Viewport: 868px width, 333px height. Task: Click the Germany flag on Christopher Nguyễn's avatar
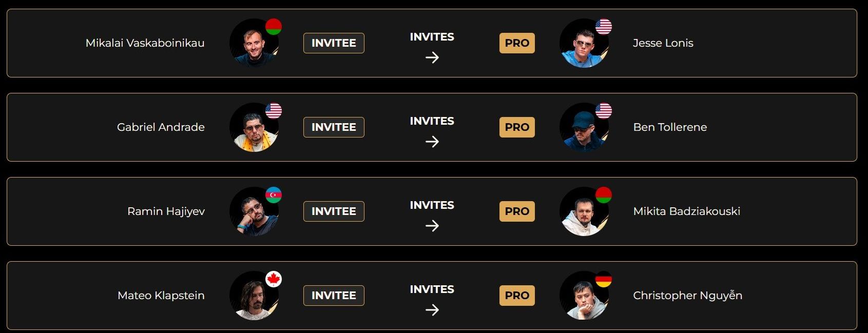604,279
